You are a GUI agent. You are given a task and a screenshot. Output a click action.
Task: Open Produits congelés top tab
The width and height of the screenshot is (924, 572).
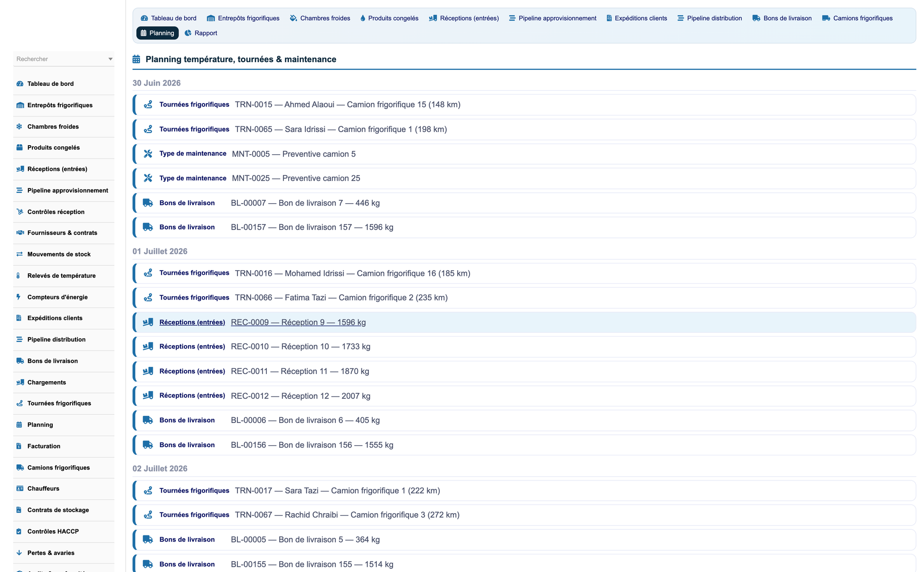pos(389,18)
